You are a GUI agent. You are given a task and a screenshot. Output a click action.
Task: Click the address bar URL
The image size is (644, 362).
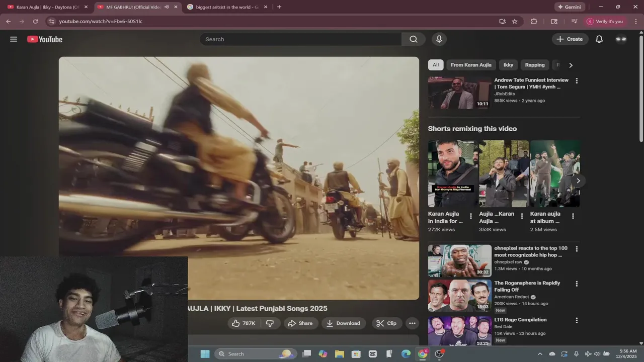[x=101, y=22]
